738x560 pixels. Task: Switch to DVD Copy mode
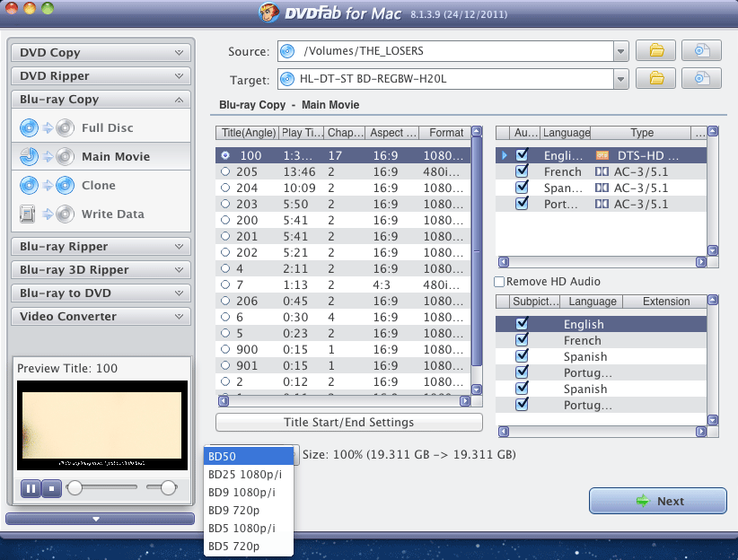[101, 52]
